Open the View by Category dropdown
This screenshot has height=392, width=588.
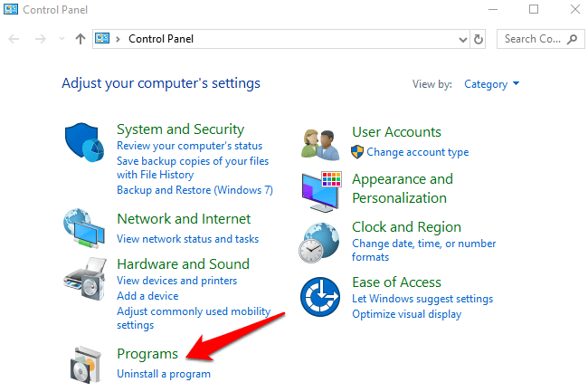[x=491, y=84]
